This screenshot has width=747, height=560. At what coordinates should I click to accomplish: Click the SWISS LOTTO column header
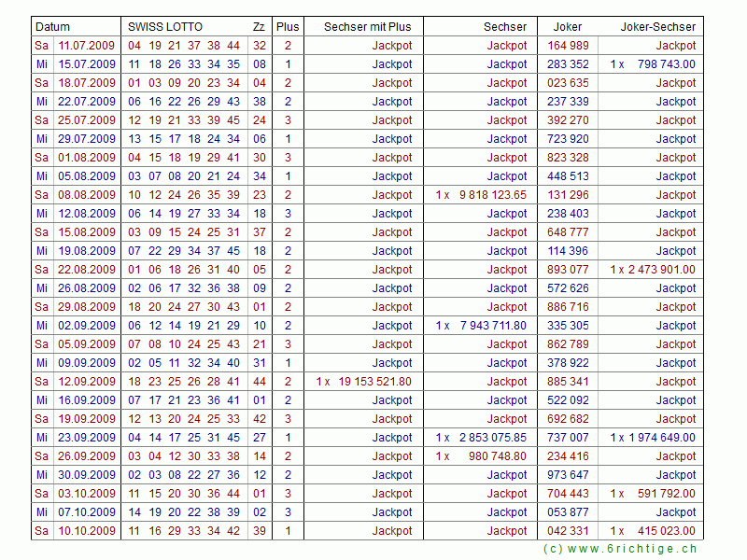click(x=165, y=27)
